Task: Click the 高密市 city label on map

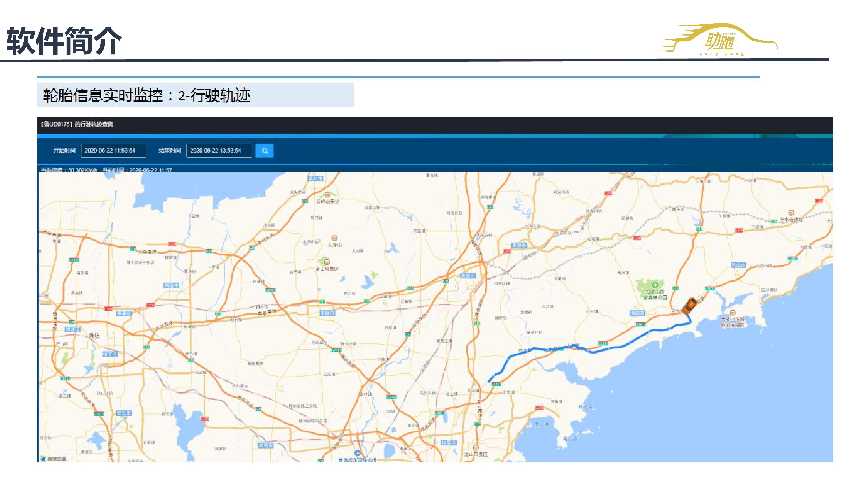Action: pos(266,445)
